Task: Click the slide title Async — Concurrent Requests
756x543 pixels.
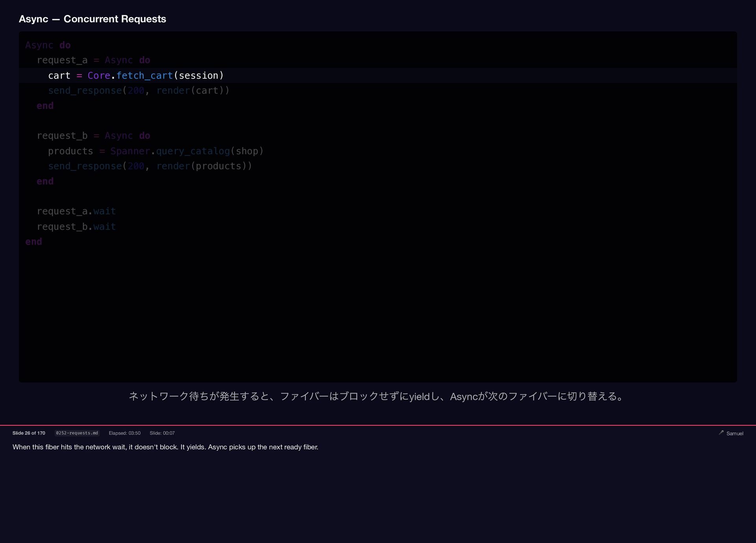Action: pyautogui.click(x=93, y=19)
